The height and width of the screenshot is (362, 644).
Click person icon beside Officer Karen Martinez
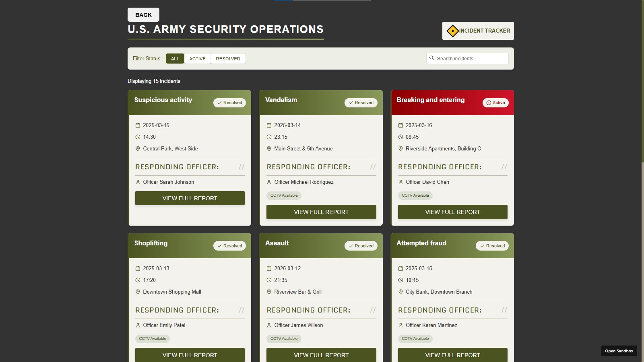click(400, 325)
